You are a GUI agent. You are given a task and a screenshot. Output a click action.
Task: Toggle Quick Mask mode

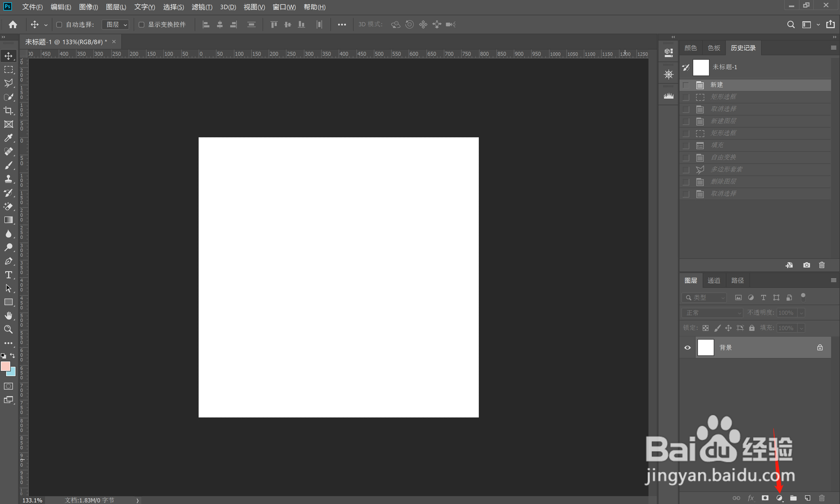(8, 386)
